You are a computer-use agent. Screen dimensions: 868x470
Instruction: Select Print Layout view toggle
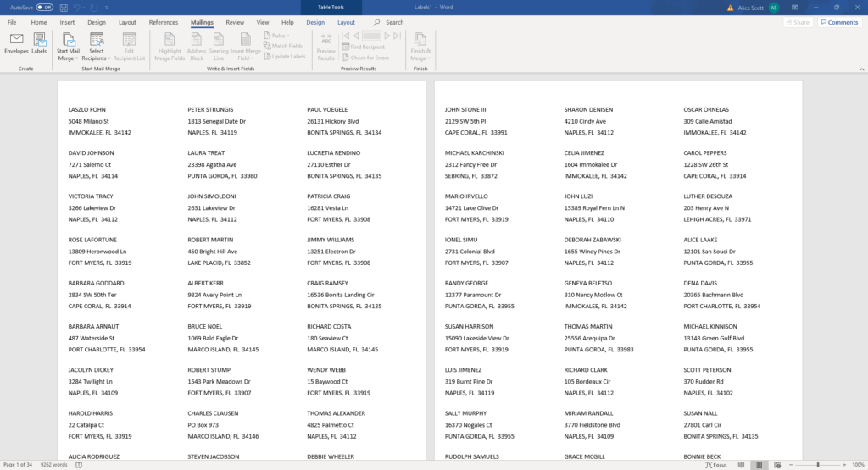coord(760,464)
